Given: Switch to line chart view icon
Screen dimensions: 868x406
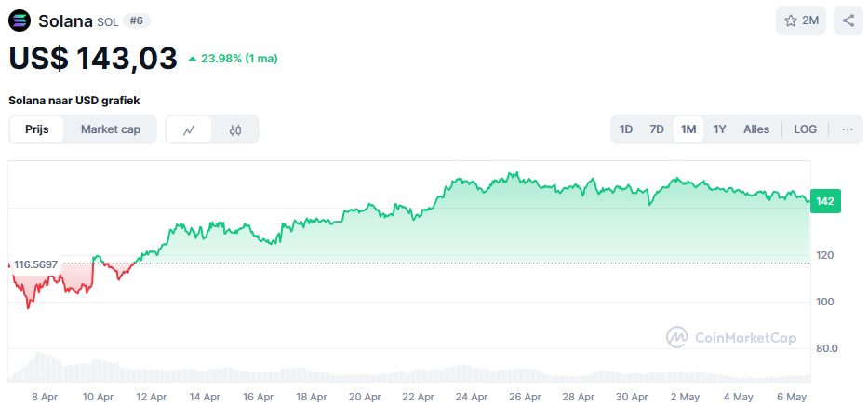Looking at the screenshot, I should tap(189, 129).
